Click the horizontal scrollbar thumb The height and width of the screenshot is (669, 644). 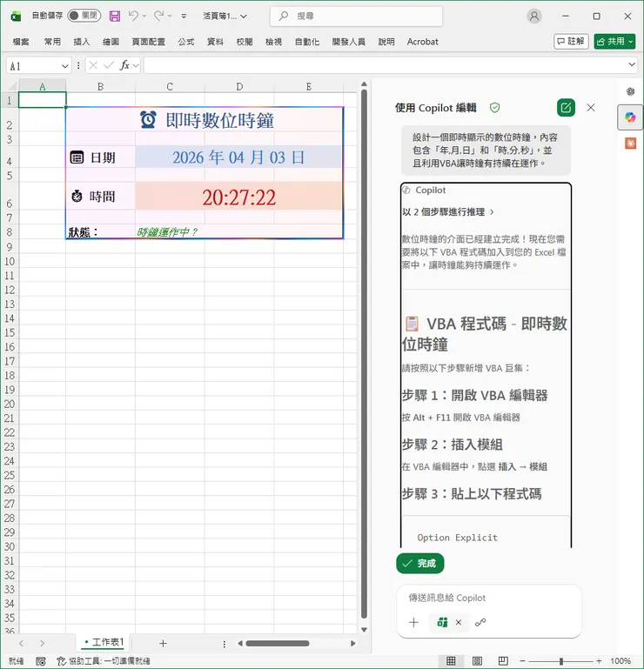point(278,644)
